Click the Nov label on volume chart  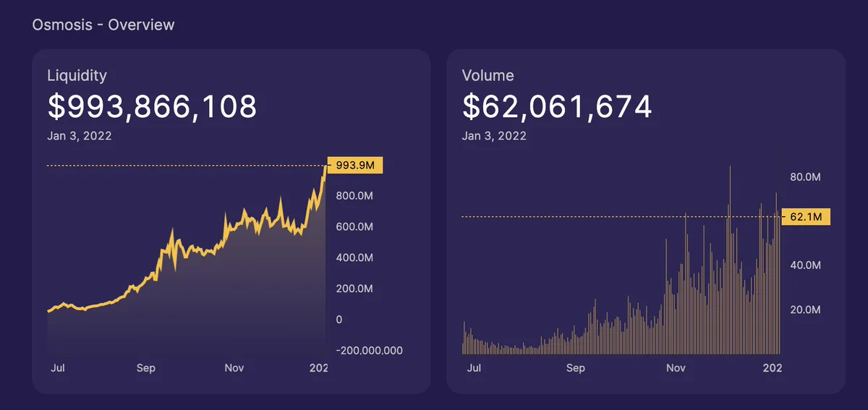pyautogui.click(x=676, y=368)
